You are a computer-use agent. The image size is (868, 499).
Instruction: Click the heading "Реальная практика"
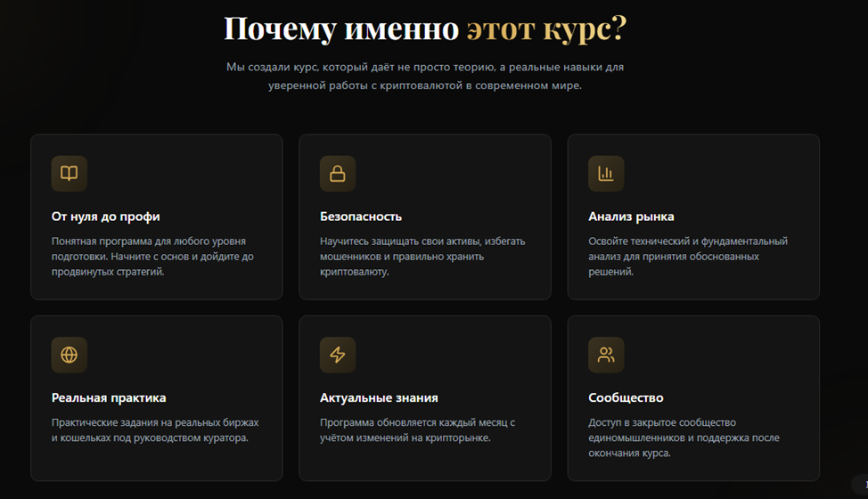pyautogui.click(x=109, y=397)
